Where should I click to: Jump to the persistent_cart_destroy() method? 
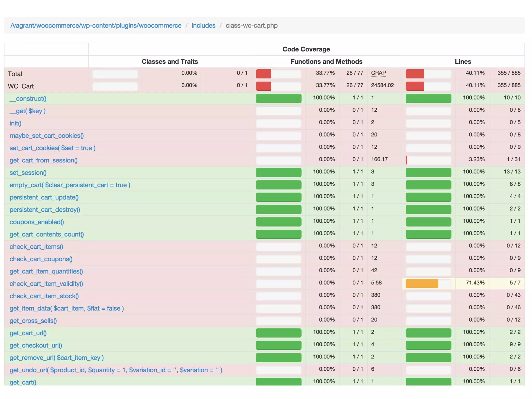coord(45,210)
